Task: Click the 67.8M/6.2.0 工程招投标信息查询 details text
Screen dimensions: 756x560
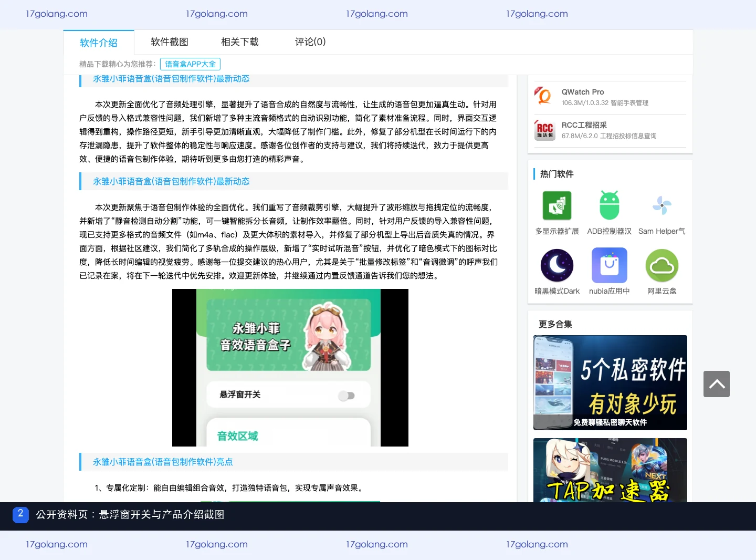Action: tap(609, 136)
